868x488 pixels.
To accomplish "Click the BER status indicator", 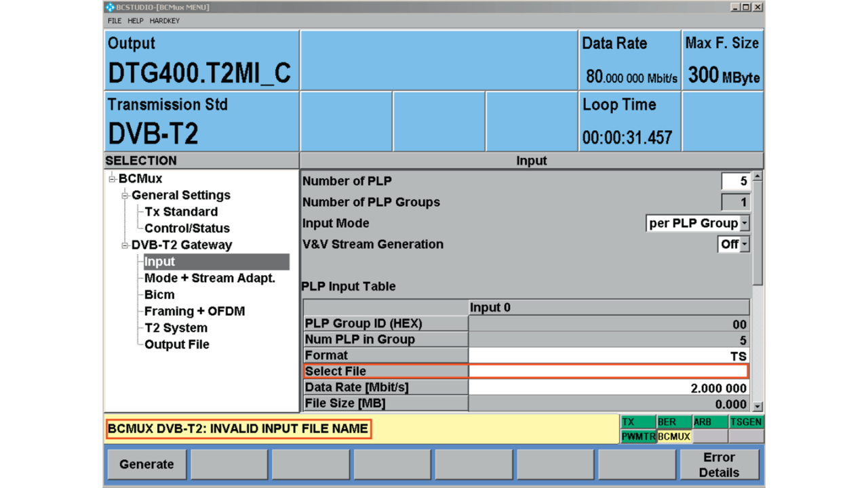I will coord(674,422).
